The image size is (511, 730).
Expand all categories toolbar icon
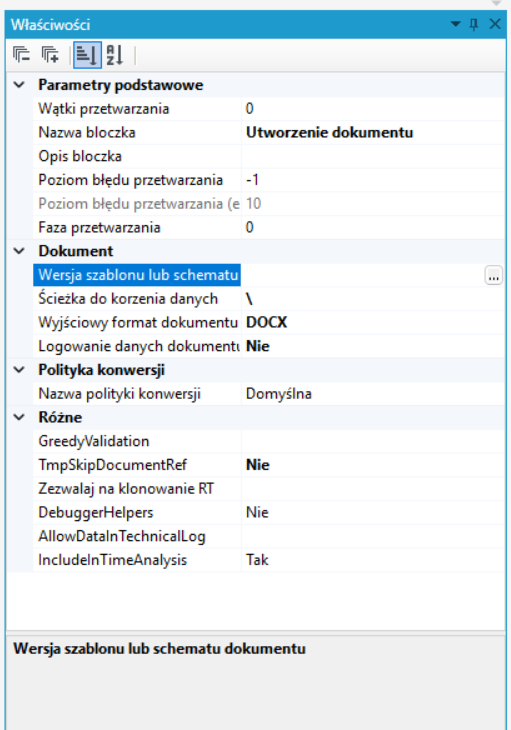[50, 55]
